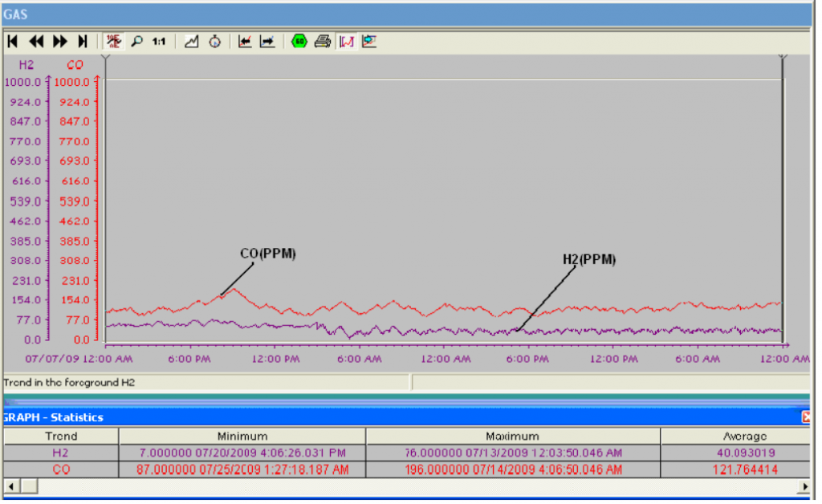Open the trend line chart icon
The height and width of the screenshot is (504, 822).
192,42
